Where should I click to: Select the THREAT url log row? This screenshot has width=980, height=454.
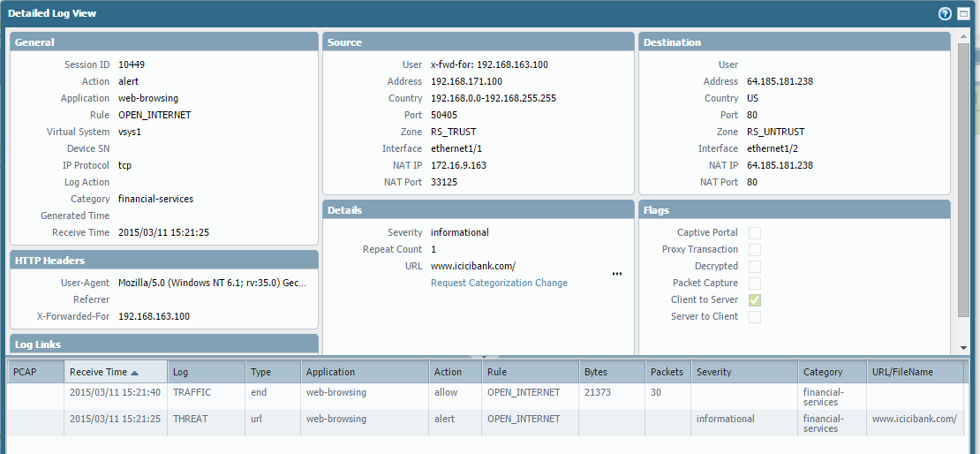[192, 419]
